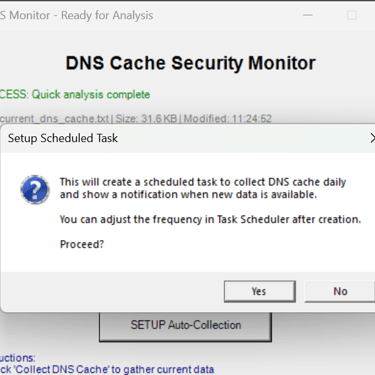The width and height of the screenshot is (375, 375).
Task: Click the Quick analysis complete status message
Action: [91, 94]
